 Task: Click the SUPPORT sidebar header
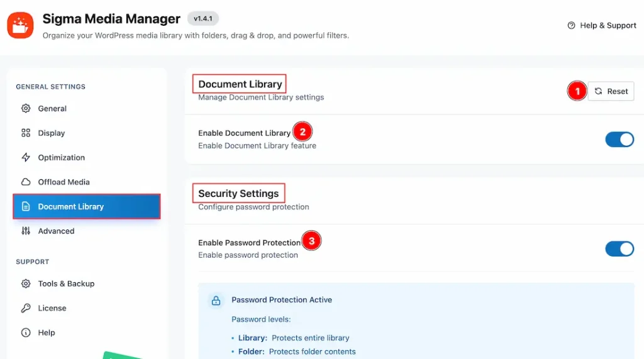33,262
